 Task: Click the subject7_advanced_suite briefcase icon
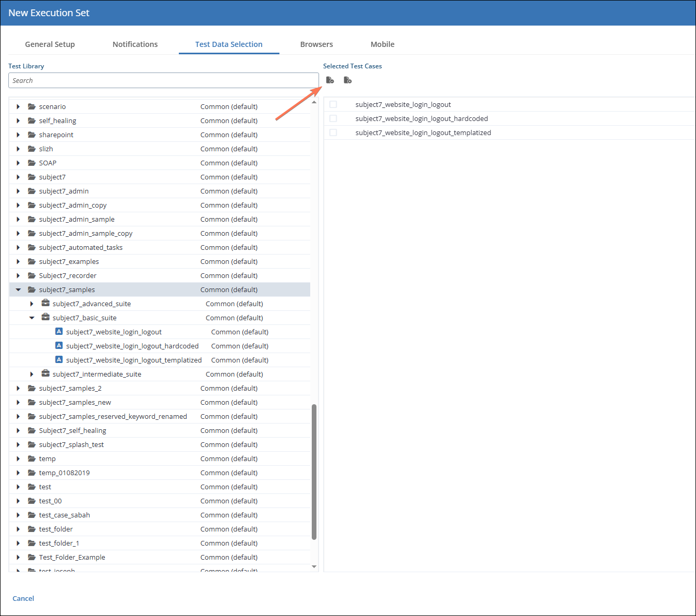coord(45,303)
